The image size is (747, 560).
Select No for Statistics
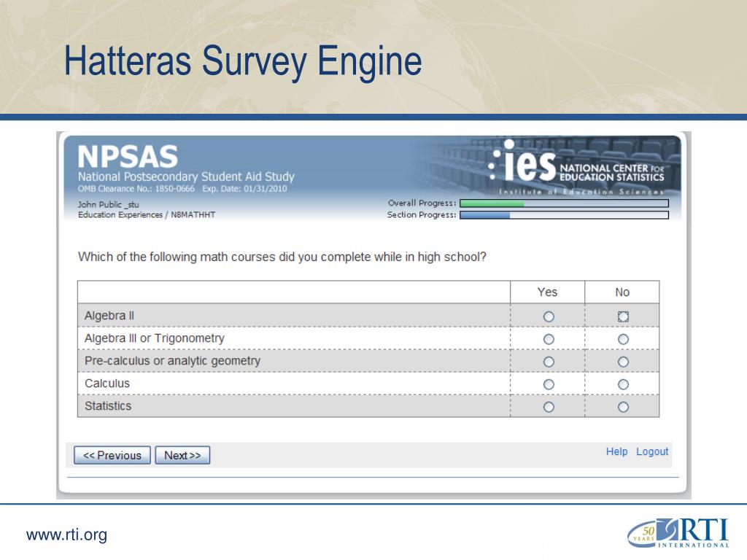click(x=623, y=407)
